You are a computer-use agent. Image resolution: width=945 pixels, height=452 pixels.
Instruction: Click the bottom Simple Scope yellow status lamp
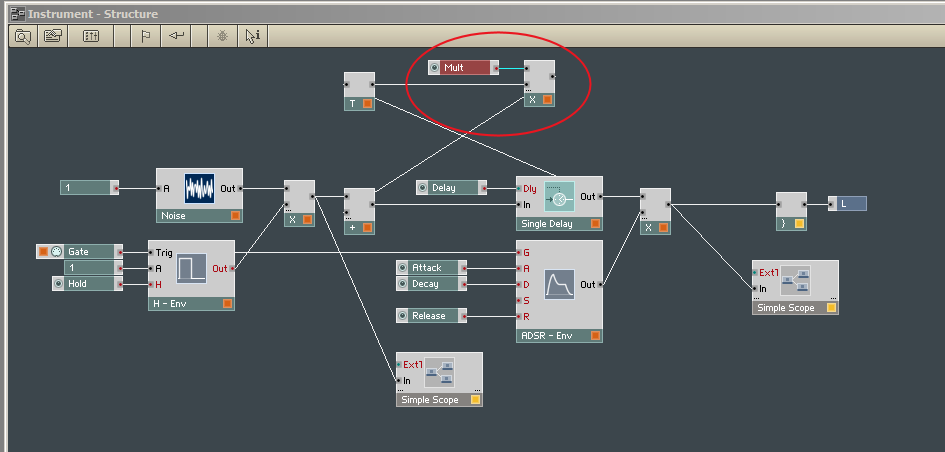coord(476,400)
